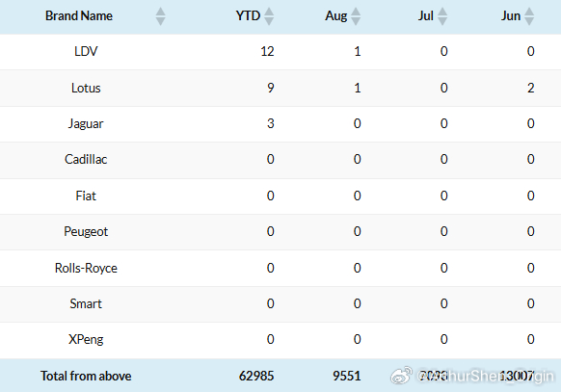Sort table by Brand Name arrows

161,16
